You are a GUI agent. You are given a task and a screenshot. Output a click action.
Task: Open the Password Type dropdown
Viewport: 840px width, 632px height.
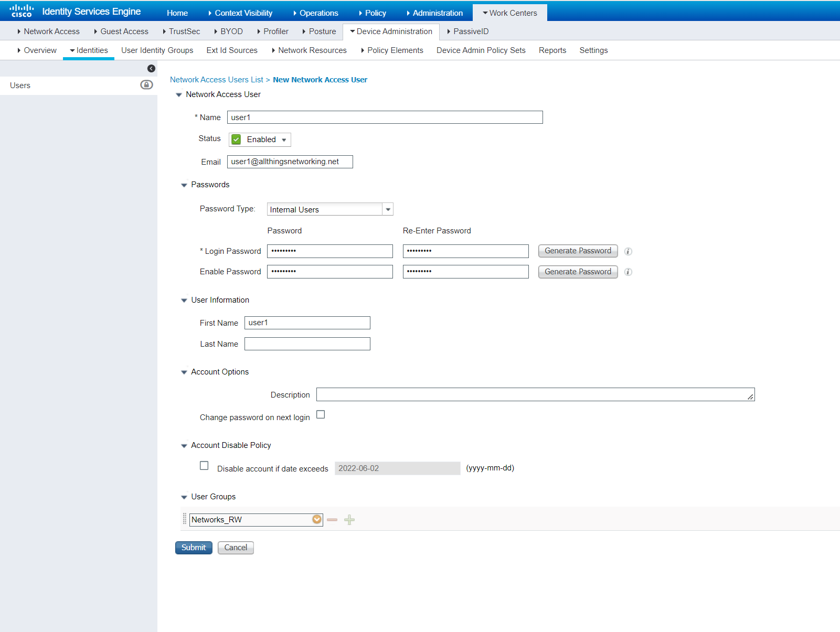coord(388,209)
